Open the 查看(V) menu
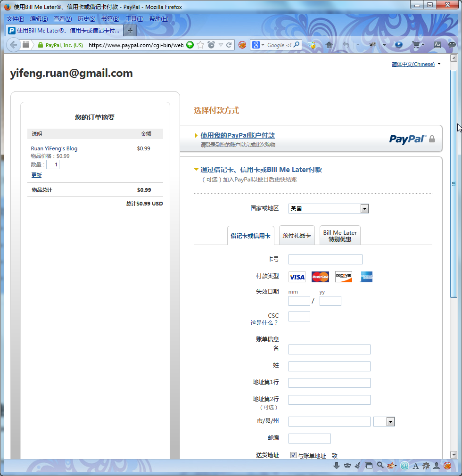The height and width of the screenshot is (476, 462). coord(63,19)
